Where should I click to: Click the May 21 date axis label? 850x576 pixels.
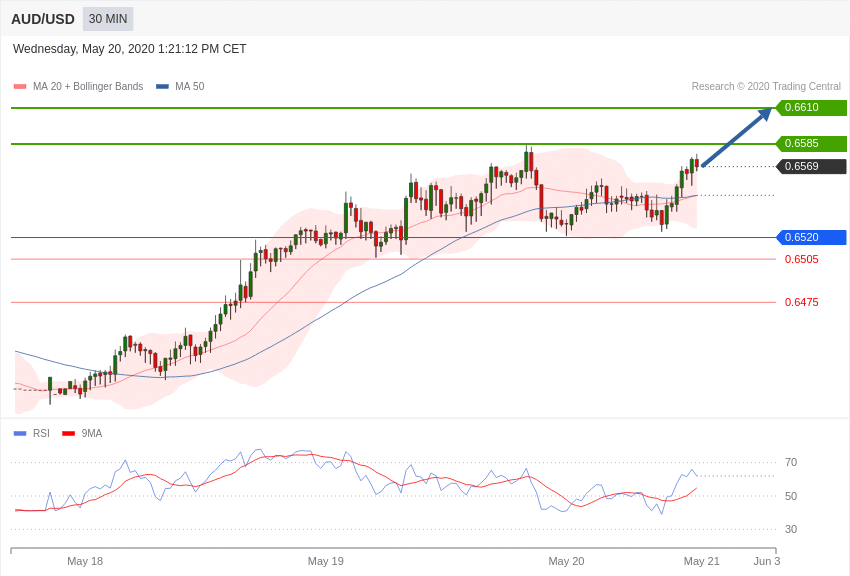[701, 561]
